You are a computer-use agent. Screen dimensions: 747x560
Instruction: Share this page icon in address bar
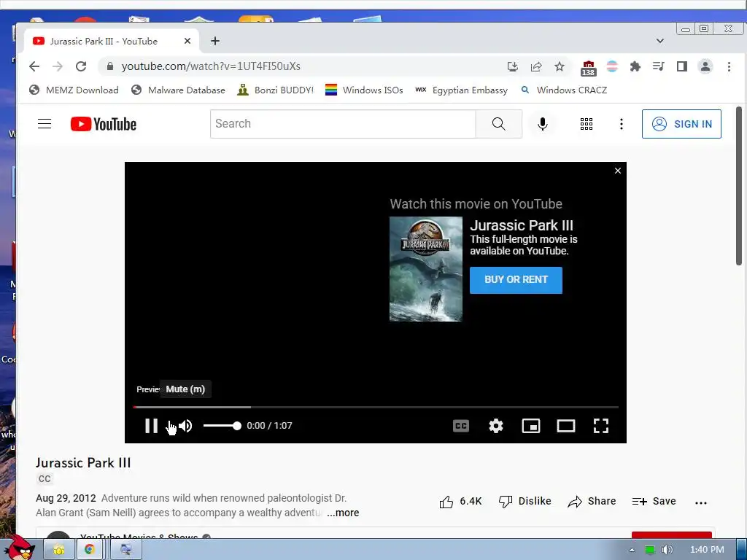click(536, 66)
